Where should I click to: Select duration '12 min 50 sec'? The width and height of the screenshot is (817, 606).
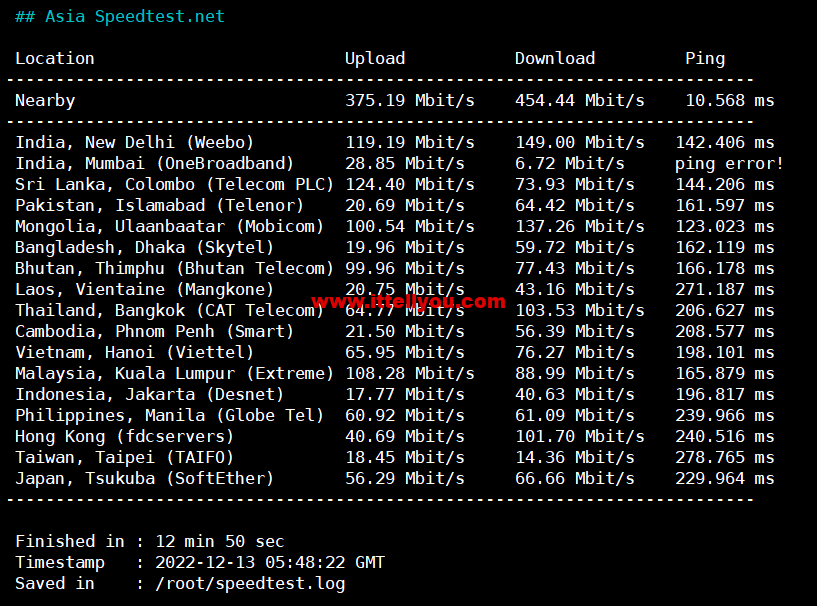[220, 541]
